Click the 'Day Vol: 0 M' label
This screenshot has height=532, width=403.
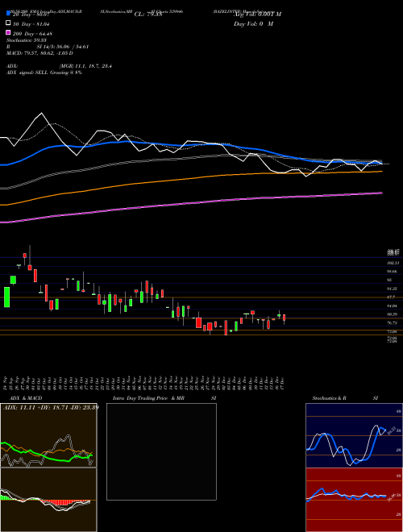253,23
